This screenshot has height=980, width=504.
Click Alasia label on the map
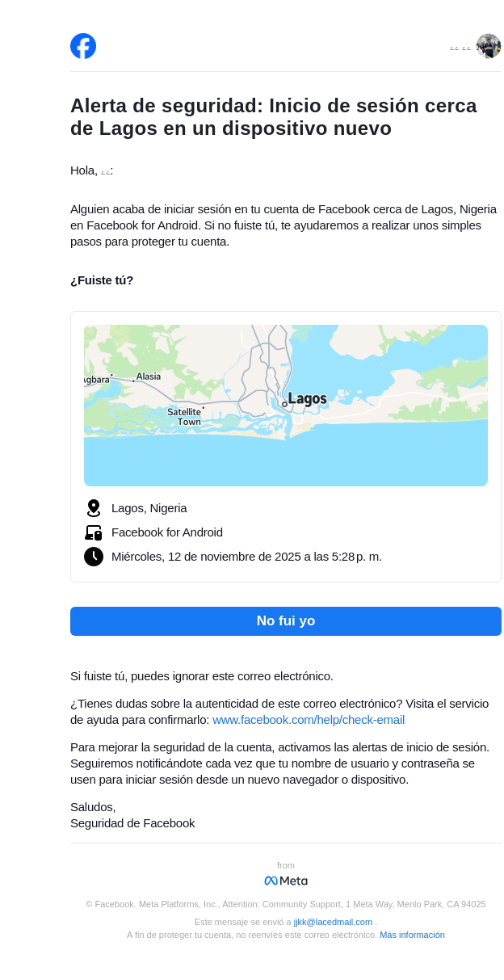coord(149,376)
